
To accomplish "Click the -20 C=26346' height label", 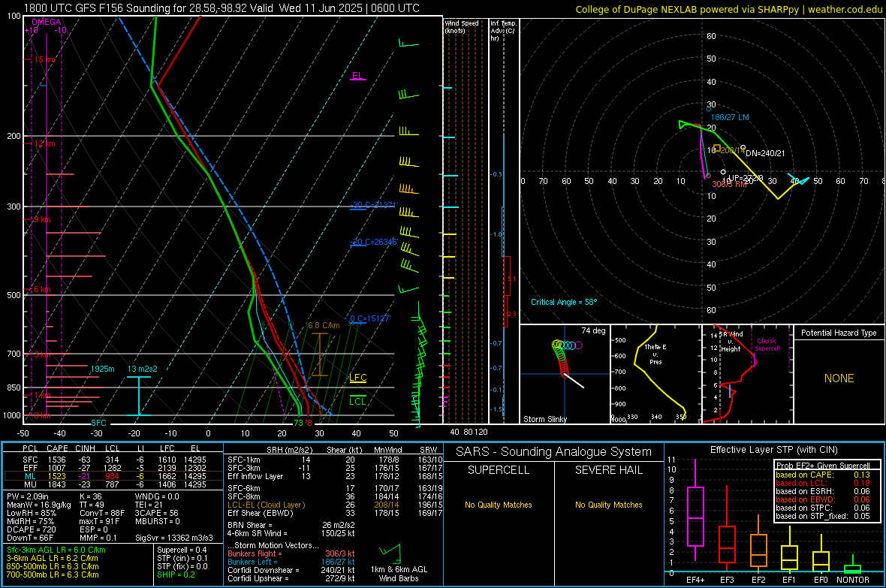I will click(x=374, y=242).
